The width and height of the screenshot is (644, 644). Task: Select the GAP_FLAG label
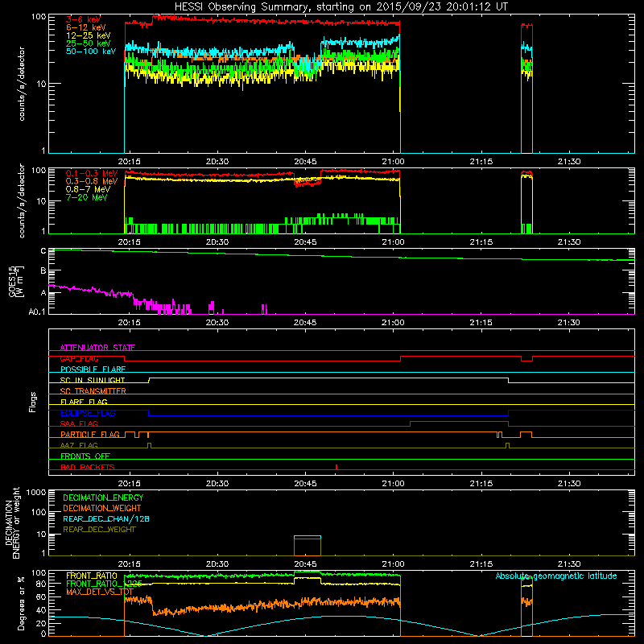[80, 358]
